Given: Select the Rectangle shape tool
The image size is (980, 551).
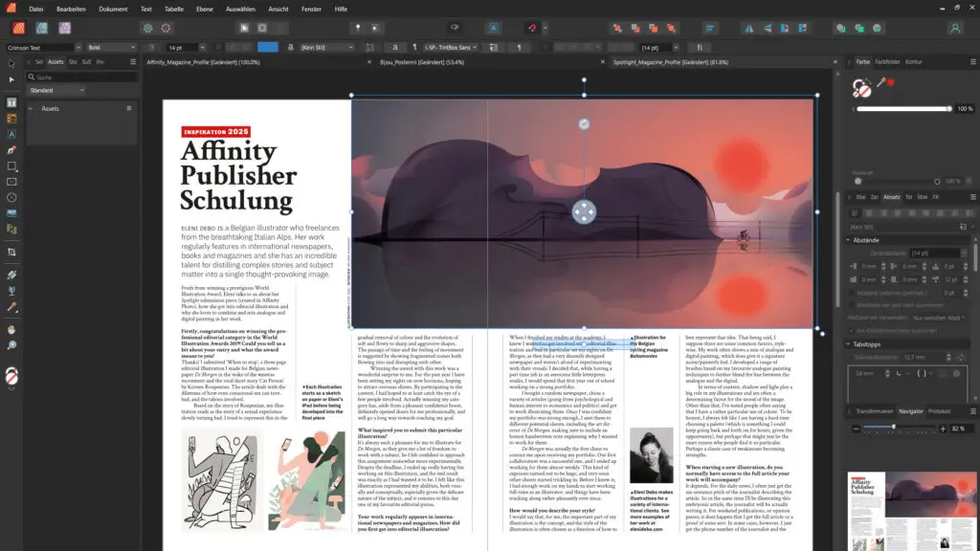Looking at the screenshot, I should point(11,166).
